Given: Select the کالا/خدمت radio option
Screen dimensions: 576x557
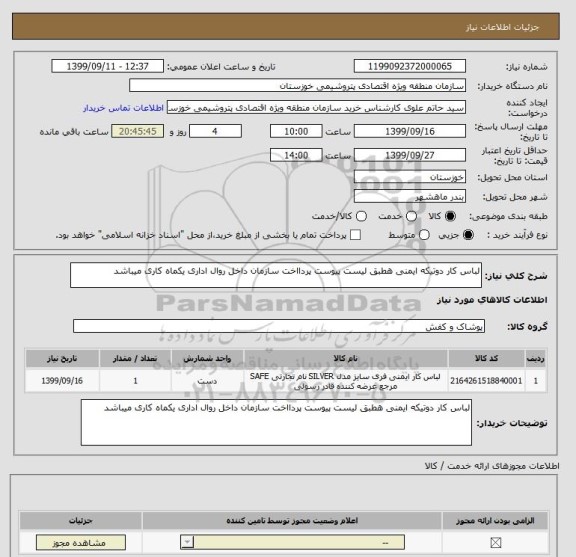Looking at the screenshot, I should 361,216.
